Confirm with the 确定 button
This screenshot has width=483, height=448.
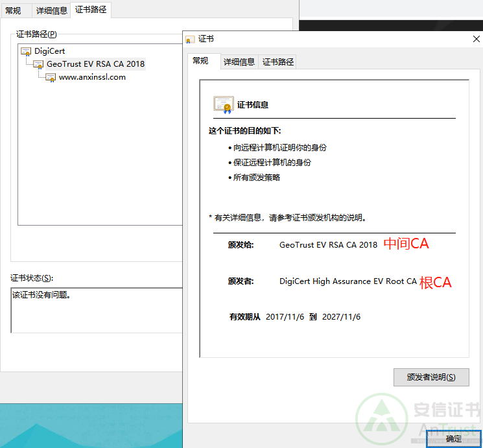pos(454,439)
